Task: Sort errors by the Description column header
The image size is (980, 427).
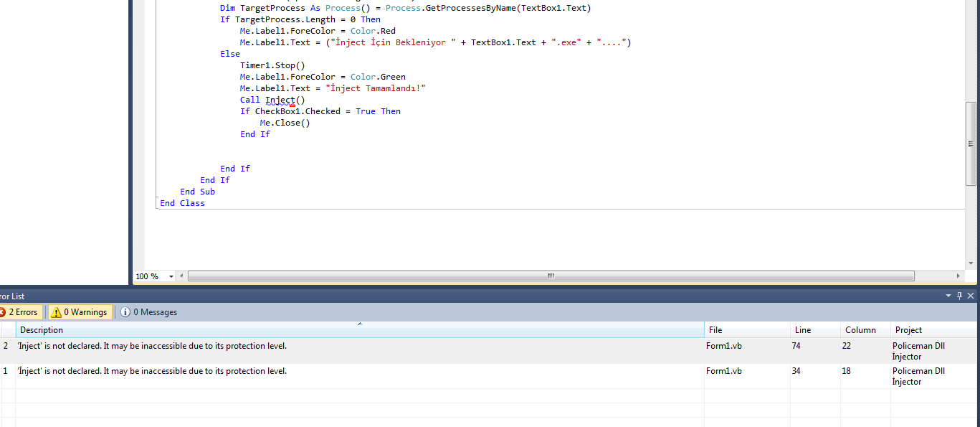Action: point(360,330)
